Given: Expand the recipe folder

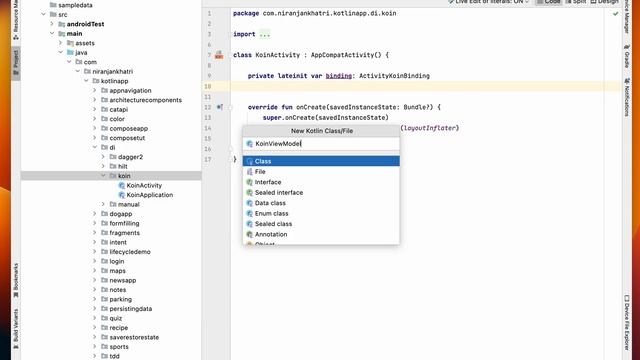Looking at the screenshot, I should click(x=95, y=328).
